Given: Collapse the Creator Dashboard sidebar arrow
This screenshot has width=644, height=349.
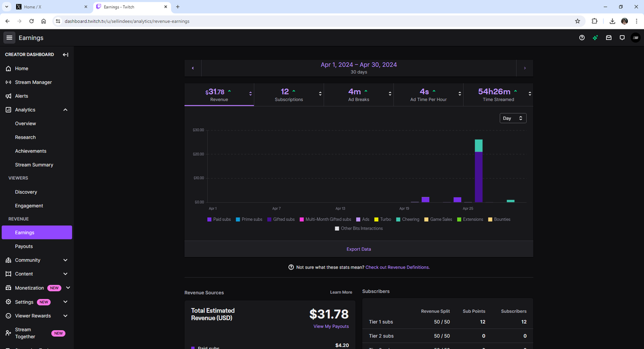Looking at the screenshot, I should pyautogui.click(x=65, y=55).
